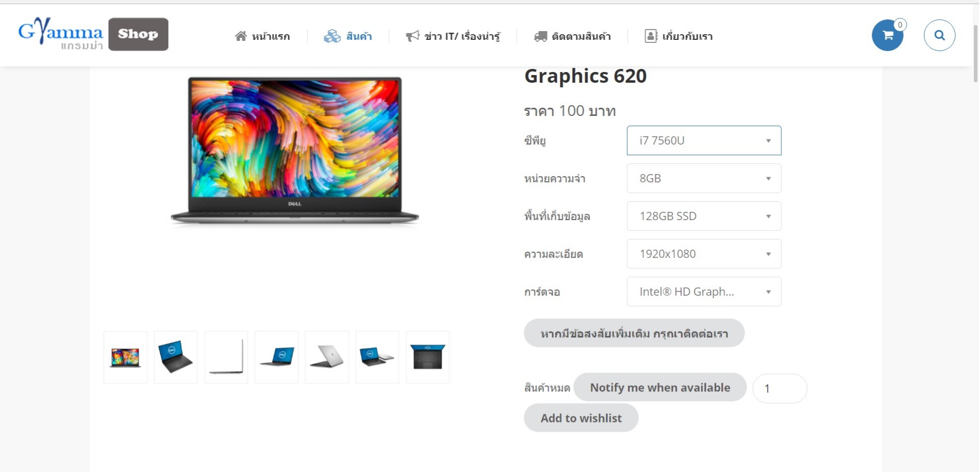Open the 1920x1080 resolution dropdown

click(704, 254)
